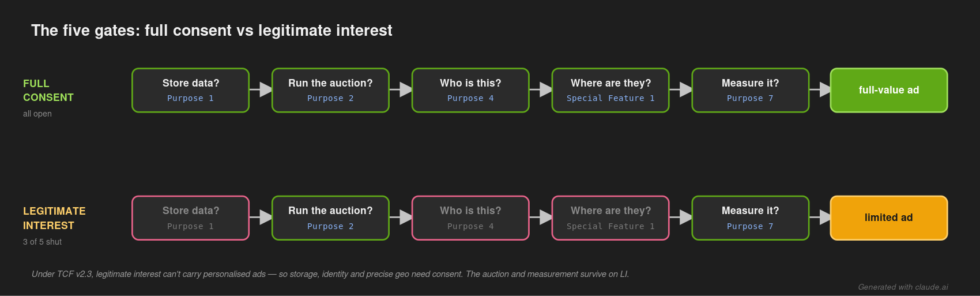Screen dimensions: 980x296
Task: Click Measure it? box in full consent row
Action: click(751, 90)
